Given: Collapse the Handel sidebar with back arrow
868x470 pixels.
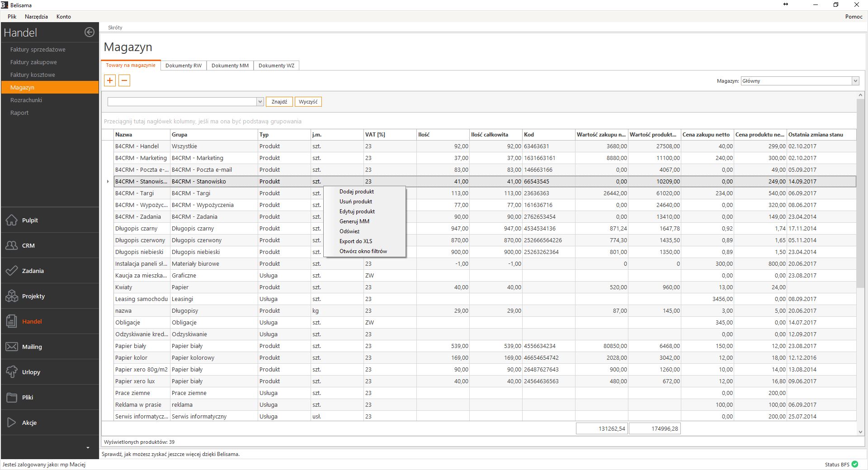Looking at the screenshot, I should 90,32.
